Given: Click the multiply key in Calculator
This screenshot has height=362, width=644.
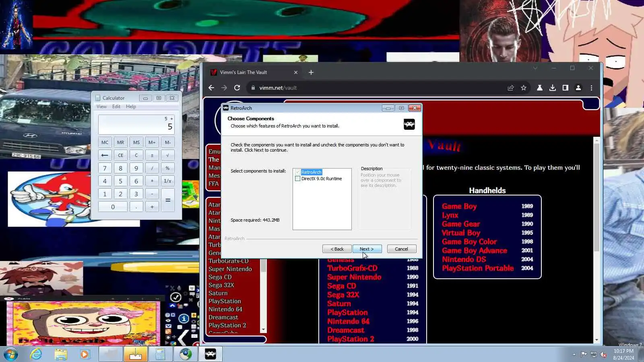Looking at the screenshot, I should (x=152, y=181).
